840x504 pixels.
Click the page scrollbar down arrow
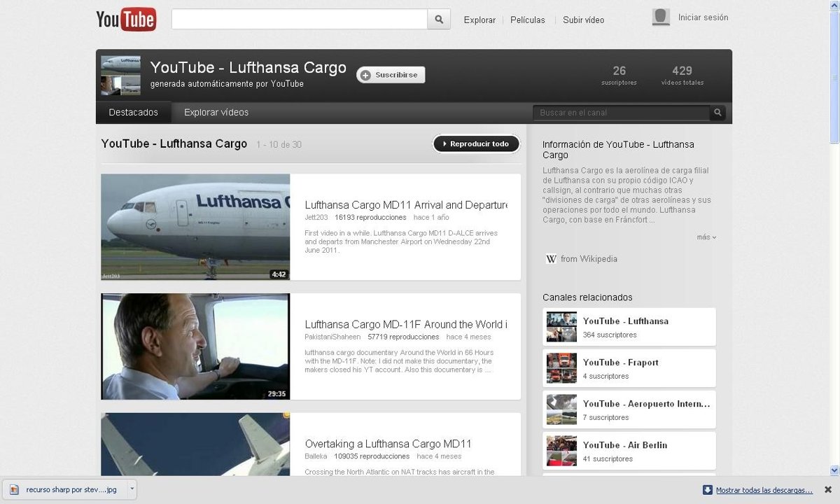pos(834,470)
